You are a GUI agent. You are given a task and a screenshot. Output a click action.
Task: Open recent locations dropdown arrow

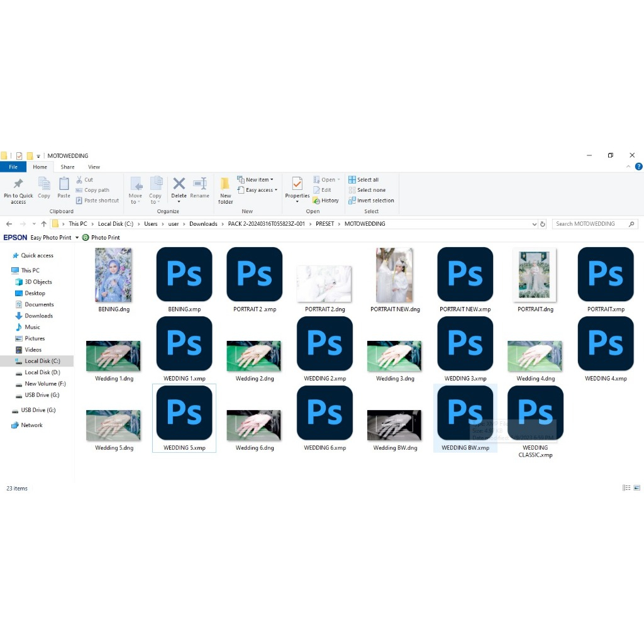[34, 224]
